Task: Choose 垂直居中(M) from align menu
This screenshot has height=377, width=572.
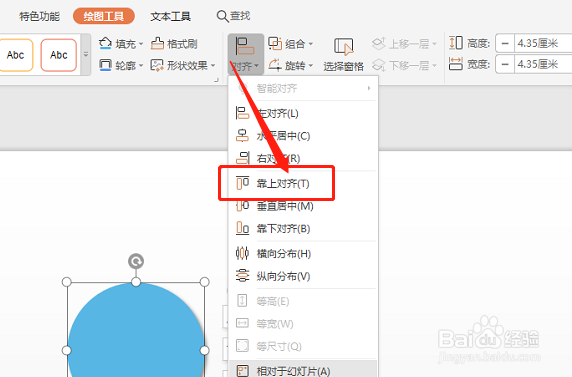Action: click(304, 206)
